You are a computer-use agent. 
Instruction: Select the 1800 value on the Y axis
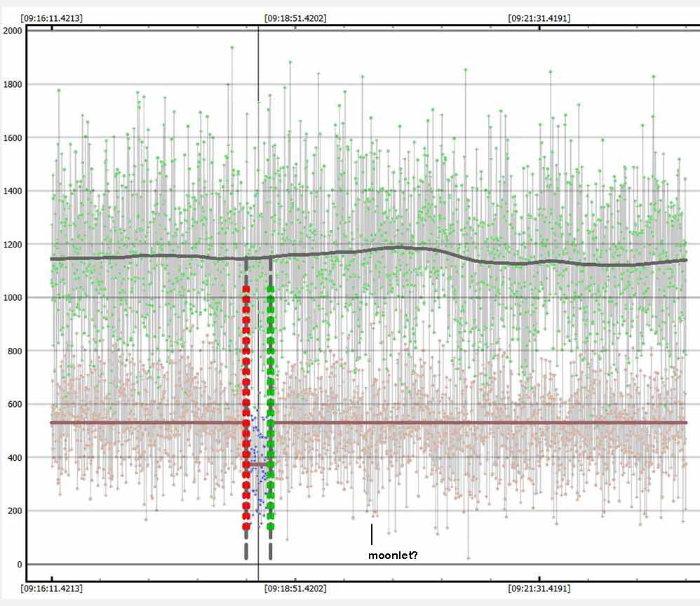pyautogui.click(x=12, y=84)
